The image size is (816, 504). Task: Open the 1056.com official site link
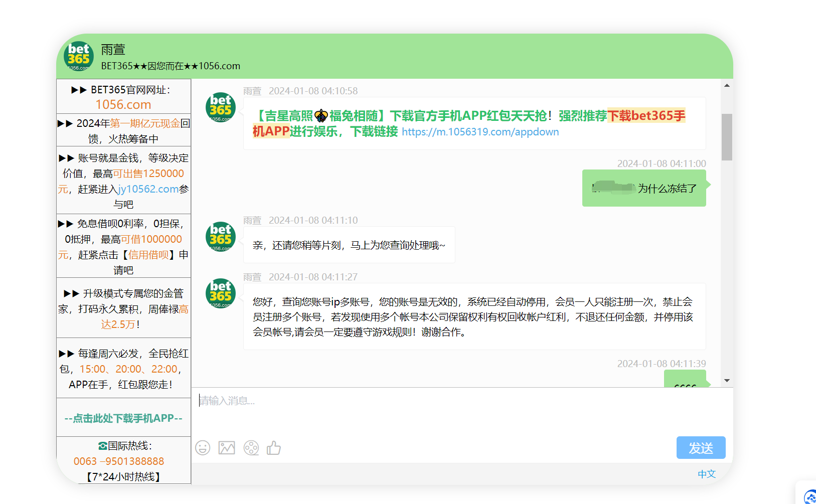(123, 104)
